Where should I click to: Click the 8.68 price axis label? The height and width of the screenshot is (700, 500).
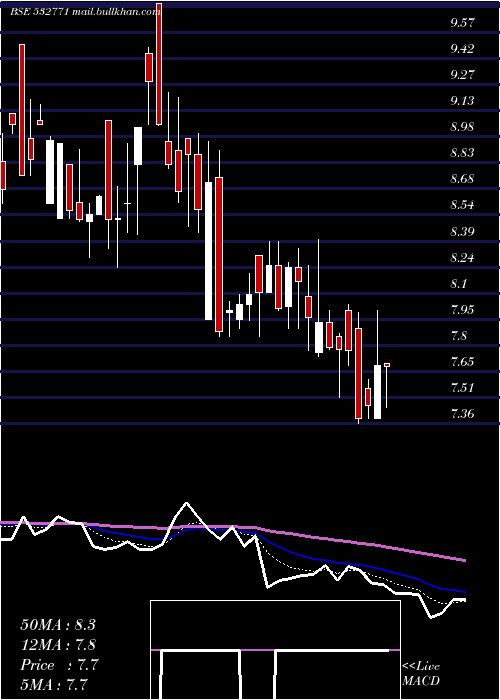pyautogui.click(x=462, y=179)
